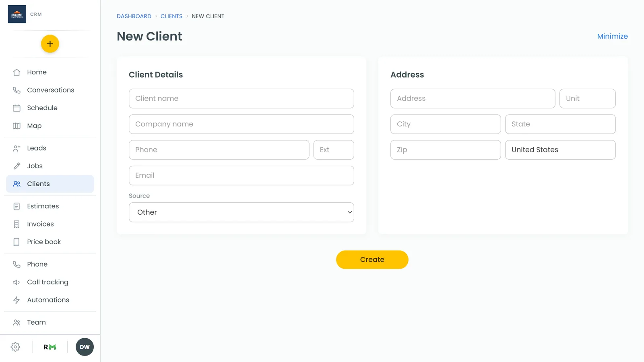Click the Address input field
The height and width of the screenshot is (362, 644).
coord(473,99)
